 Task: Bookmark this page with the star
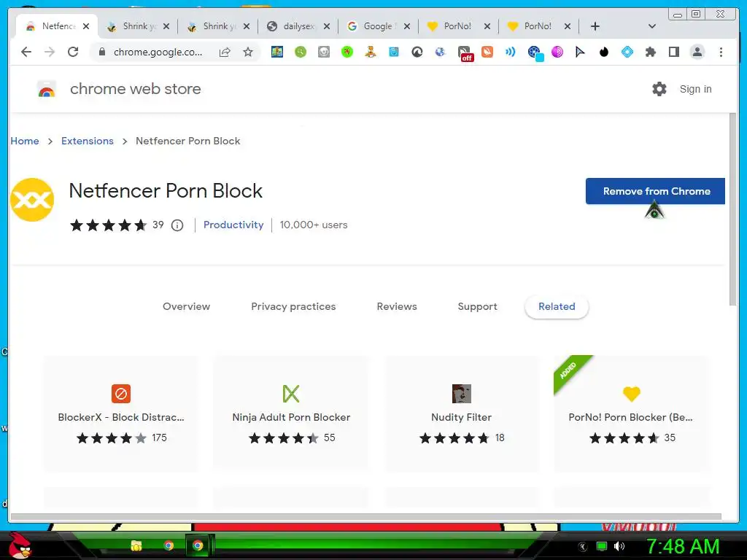click(248, 52)
